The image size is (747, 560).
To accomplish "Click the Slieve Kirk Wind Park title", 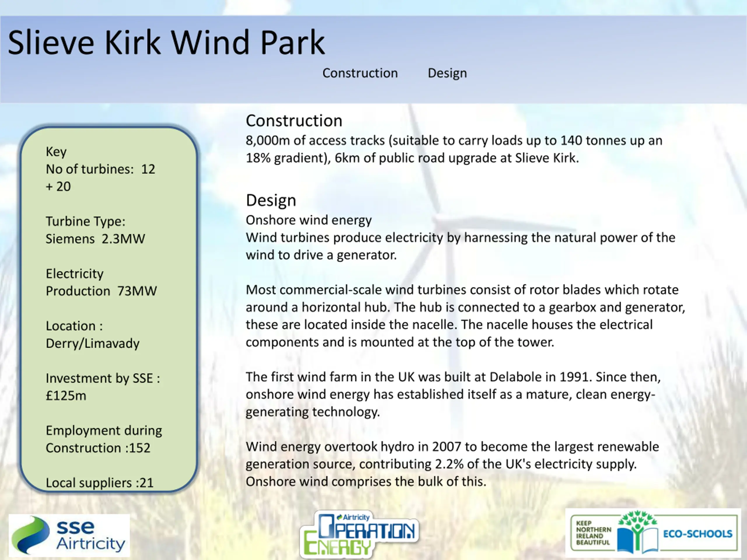I will point(166,43).
